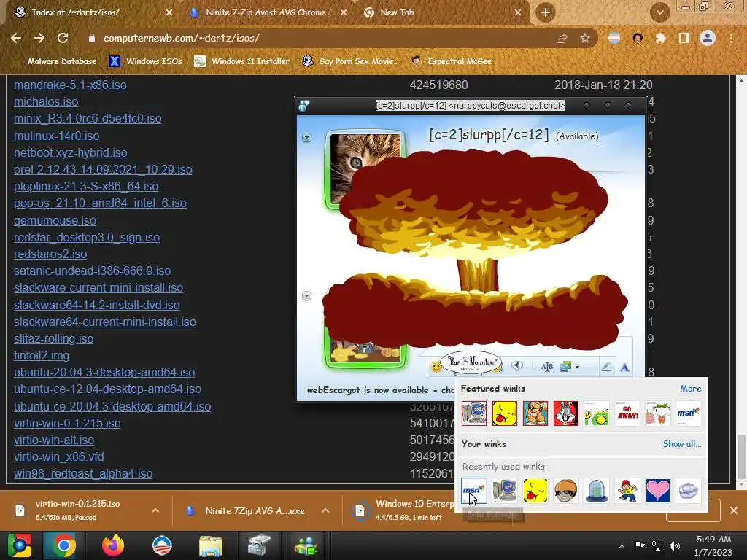Bookmark this page with the star icon
The height and width of the screenshot is (560, 747).
[x=585, y=38]
